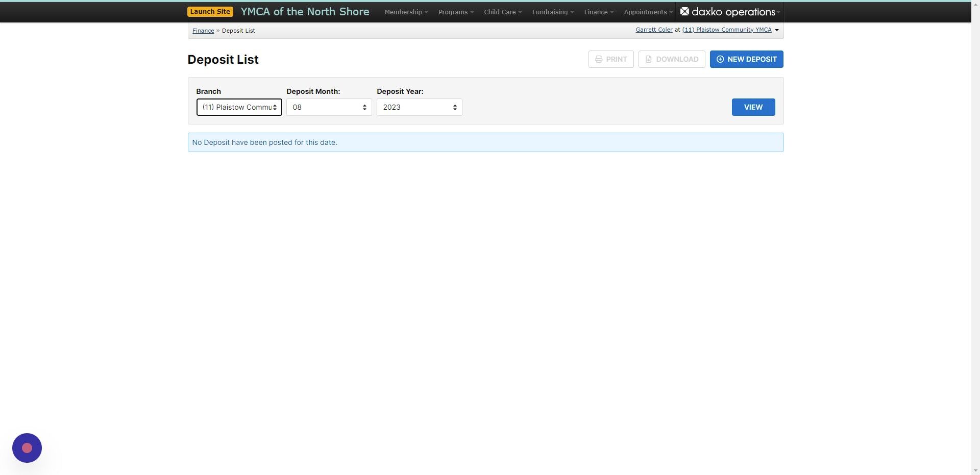The image size is (980, 475).
Task: Open Garrett Coler user link
Action: [654, 30]
